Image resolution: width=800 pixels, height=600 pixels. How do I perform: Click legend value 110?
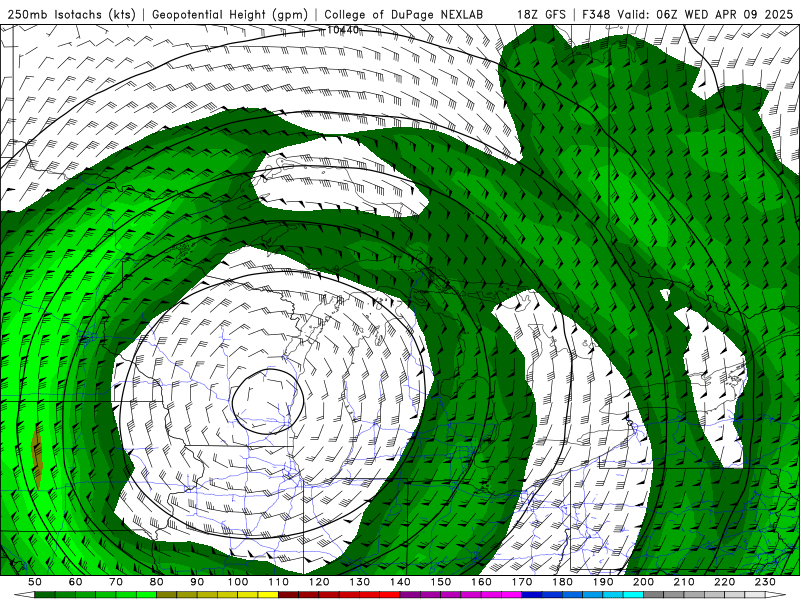click(x=279, y=582)
